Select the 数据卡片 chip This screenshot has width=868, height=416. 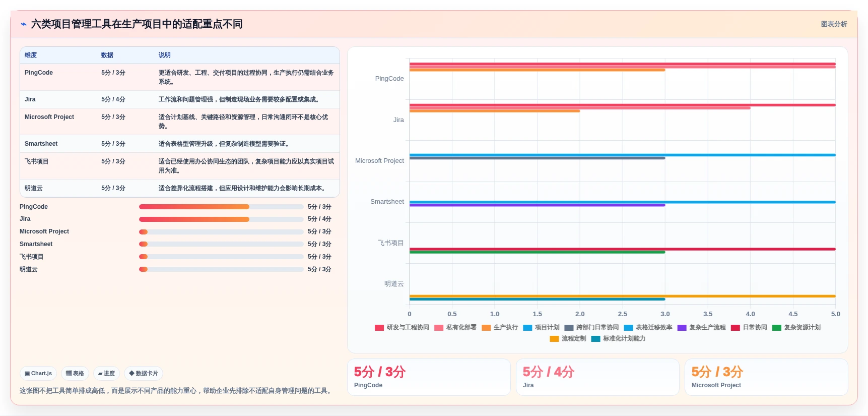point(144,374)
